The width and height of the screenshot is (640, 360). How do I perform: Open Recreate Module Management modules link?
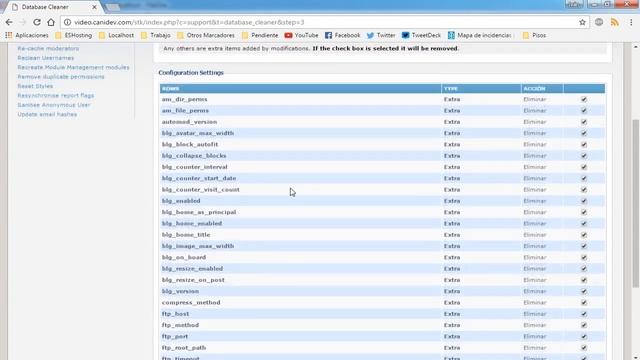[73, 67]
